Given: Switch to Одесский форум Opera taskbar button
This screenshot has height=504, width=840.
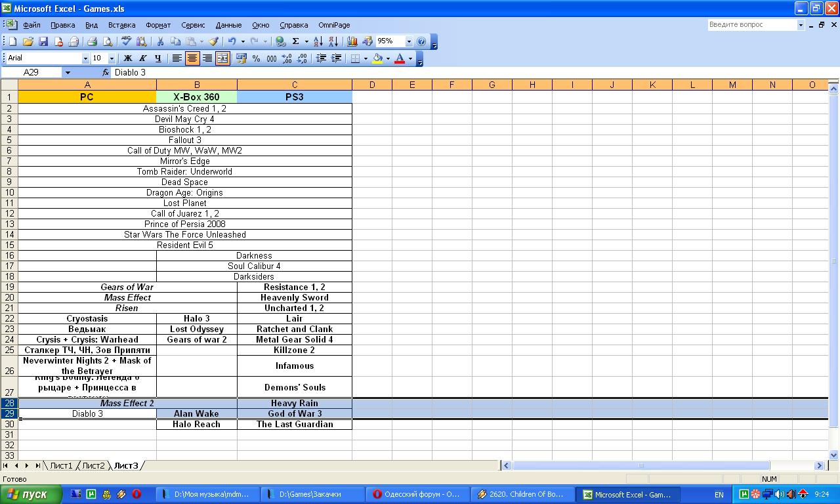Looking at the screenshot, I should [417, 494].
